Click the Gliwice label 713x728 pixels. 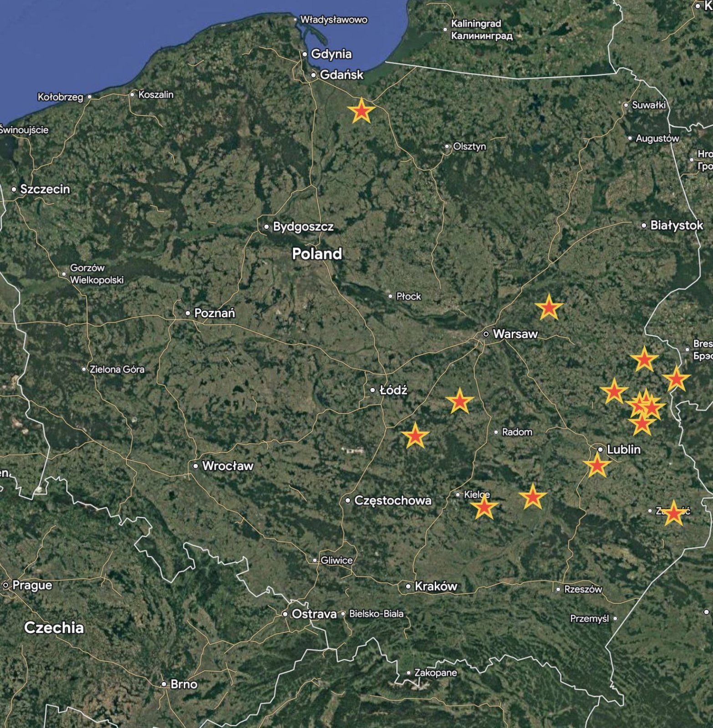336,560
